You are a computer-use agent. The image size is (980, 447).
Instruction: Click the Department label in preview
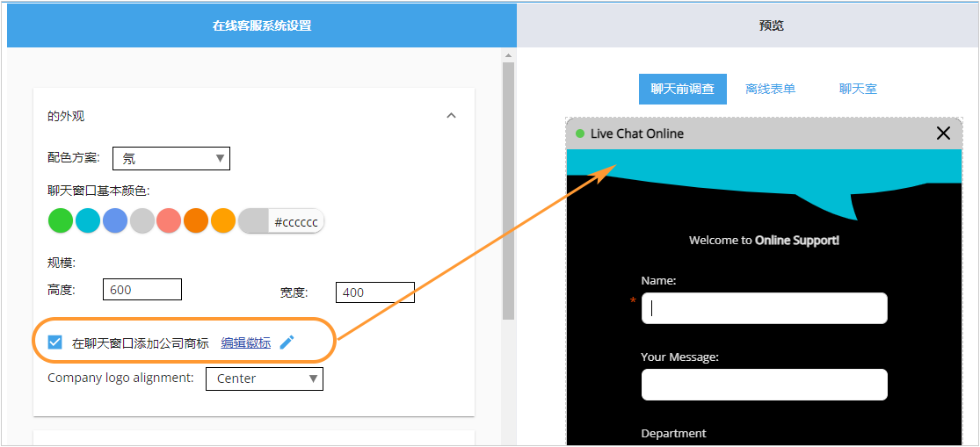[x=674, y=433]
